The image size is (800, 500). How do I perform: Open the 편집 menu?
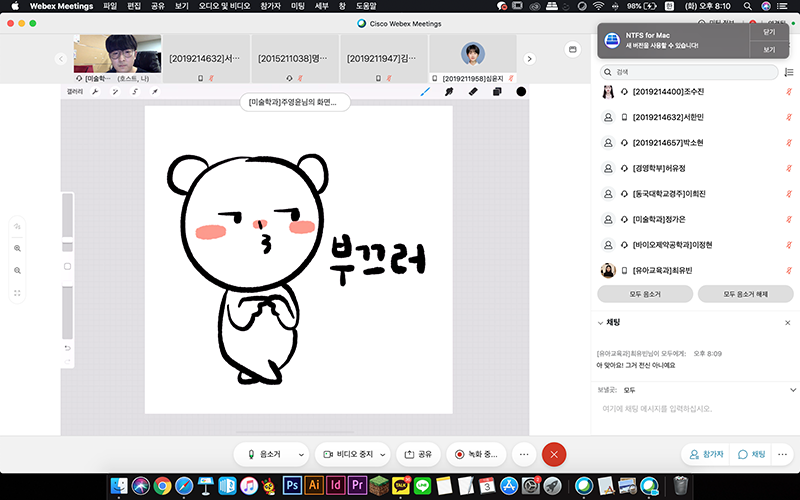pos(134,6)
